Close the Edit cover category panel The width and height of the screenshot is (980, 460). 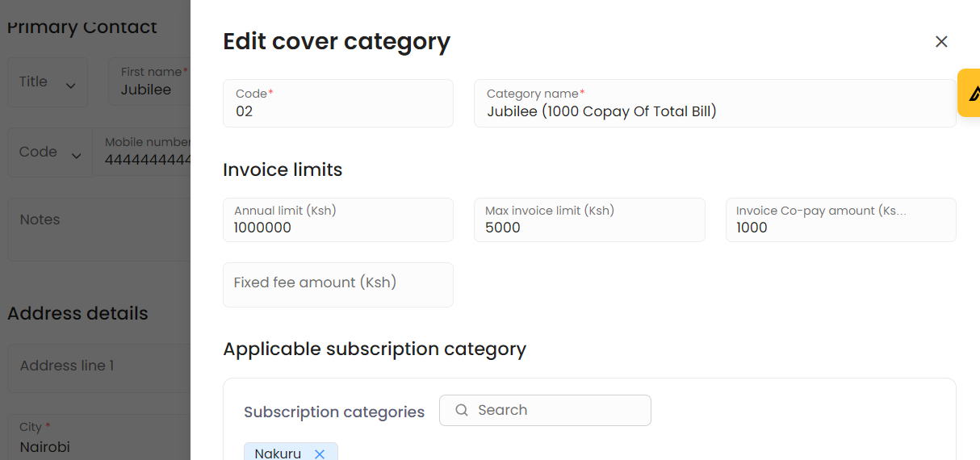941,42
